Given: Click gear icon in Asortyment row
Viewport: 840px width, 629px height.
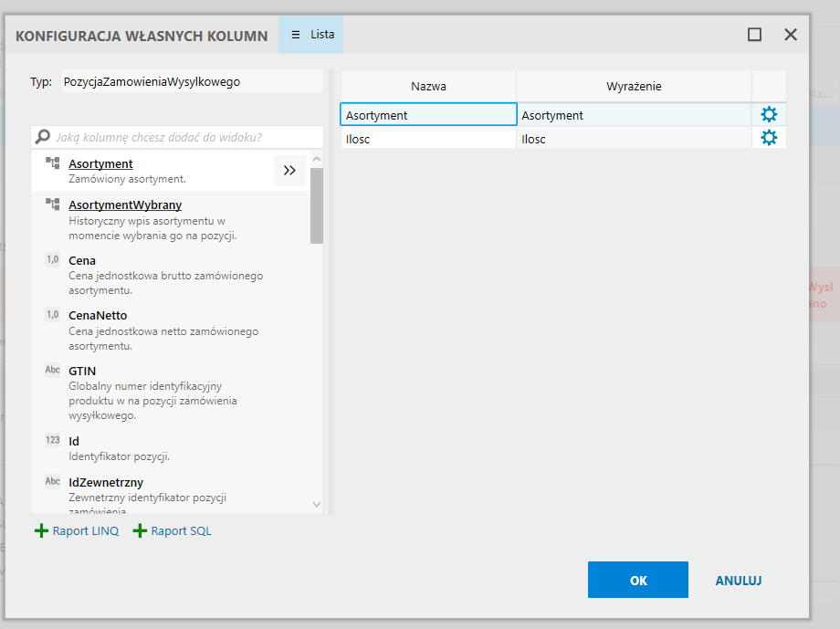Looking at the screenshot, I should (769, 115).
